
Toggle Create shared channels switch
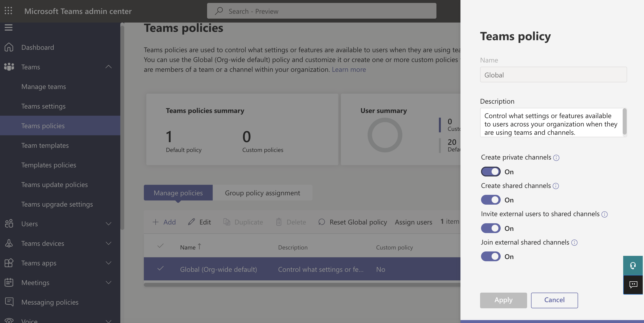coord(491,200)
